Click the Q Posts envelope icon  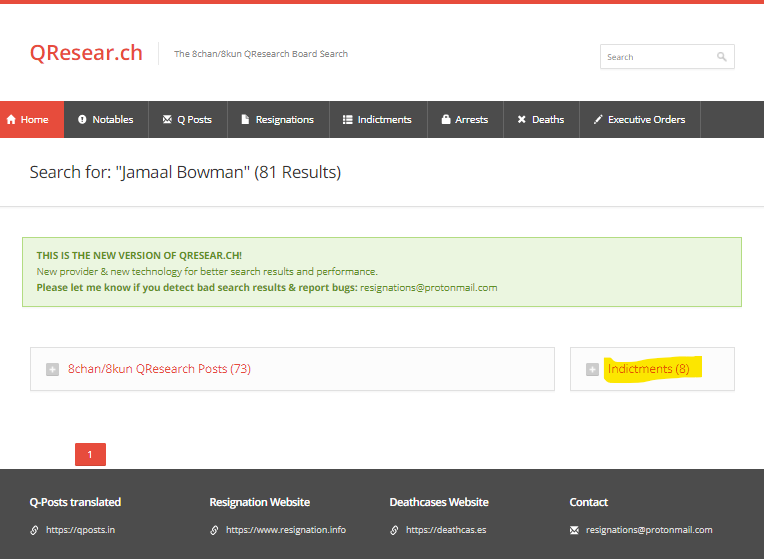click(x=167, y=119)
